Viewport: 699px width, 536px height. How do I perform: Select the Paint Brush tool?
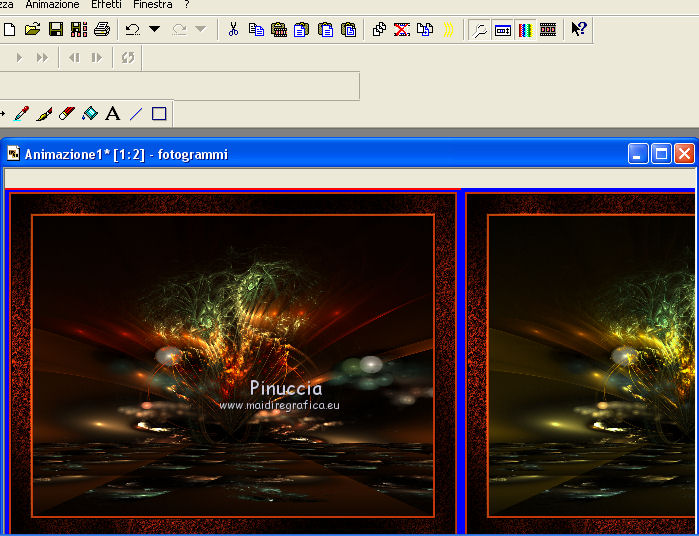[x=44, y=114]
